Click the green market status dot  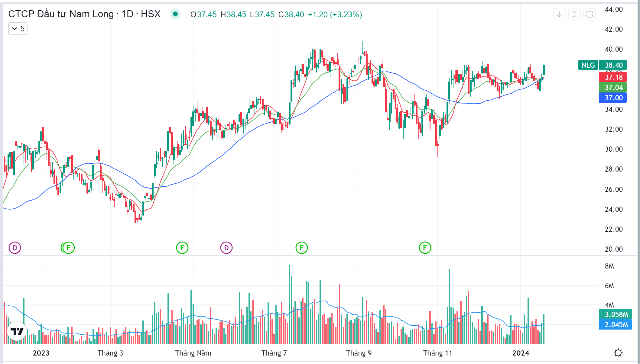(x=175, y=14)
